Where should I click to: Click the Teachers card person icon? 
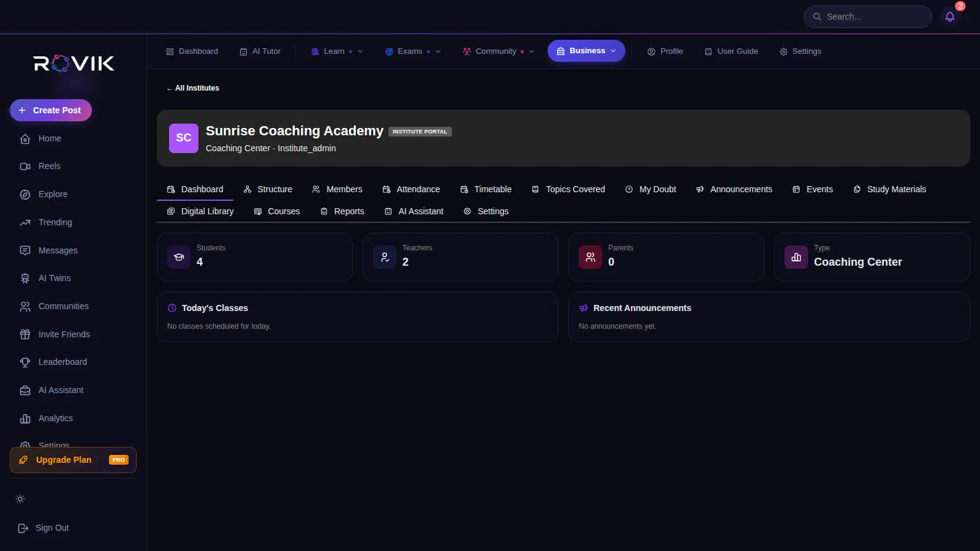[x=385, y=257]
